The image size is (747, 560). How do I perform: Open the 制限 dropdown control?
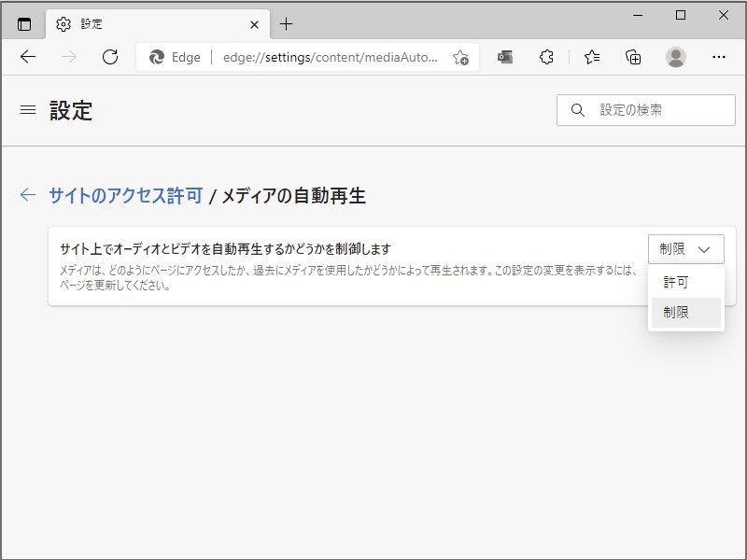pos(686,248)
